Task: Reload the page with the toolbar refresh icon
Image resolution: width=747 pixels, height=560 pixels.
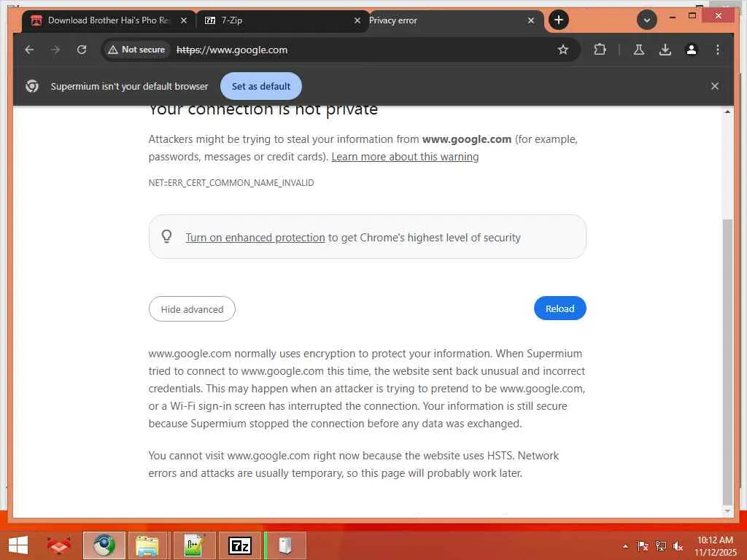Action: pyautogui.click(x=82, y=50)
